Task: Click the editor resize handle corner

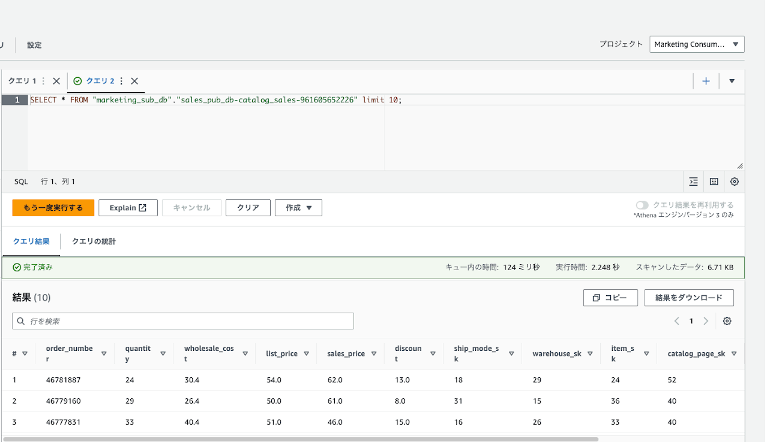Action: pos(740,166)
